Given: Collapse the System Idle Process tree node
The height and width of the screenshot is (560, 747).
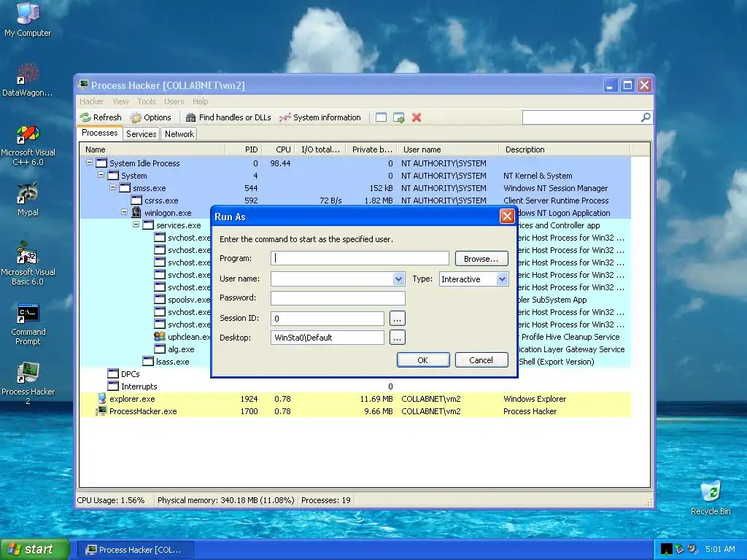Looking at the screenshot, I should (x=89, y=163).
